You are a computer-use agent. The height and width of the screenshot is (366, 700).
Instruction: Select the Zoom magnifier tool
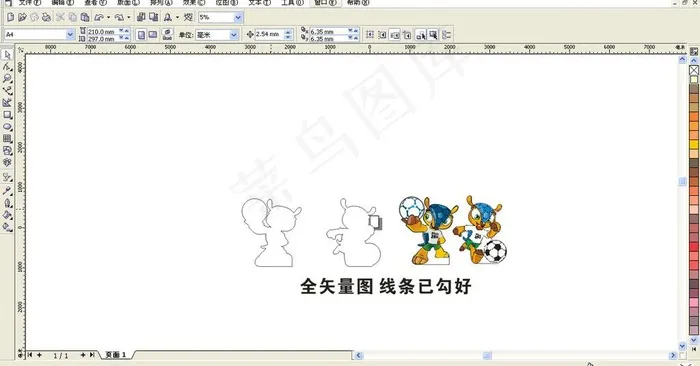pyautogui.click(x=7, y=79)
